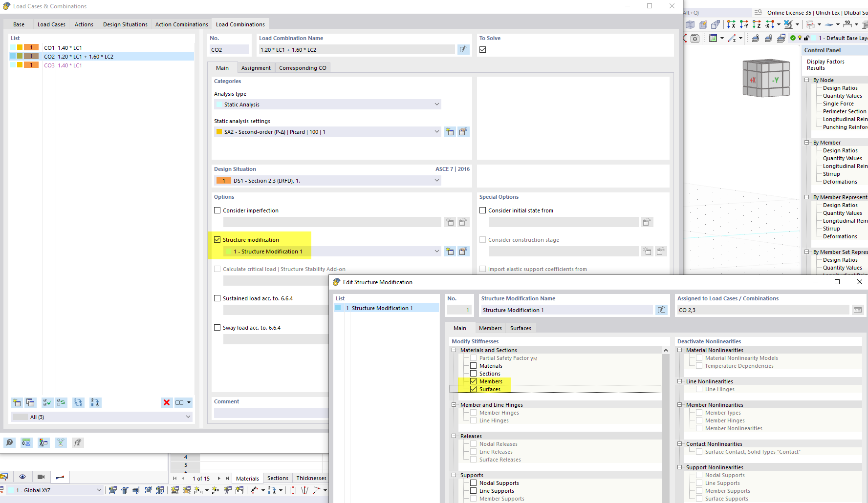Click eye visibility tab icon in navigator
This screenshot has height=503, width=868.
[22, 477]
